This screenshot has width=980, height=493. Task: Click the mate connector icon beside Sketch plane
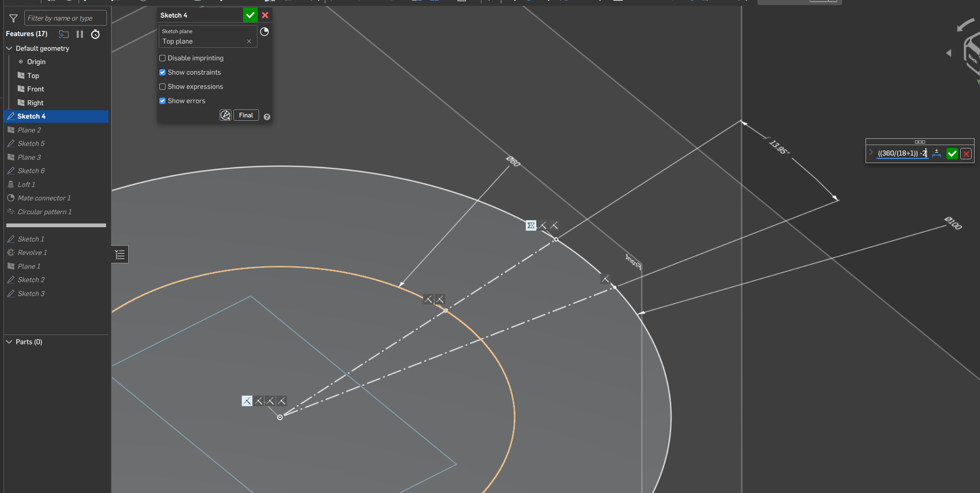coord(264,32)
